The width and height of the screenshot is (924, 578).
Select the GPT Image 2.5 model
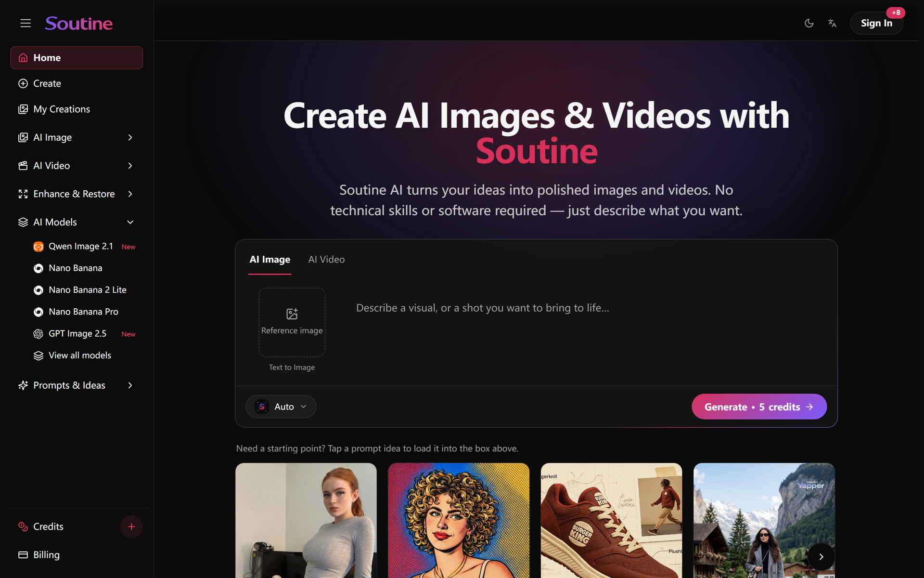tap(84, 334)
